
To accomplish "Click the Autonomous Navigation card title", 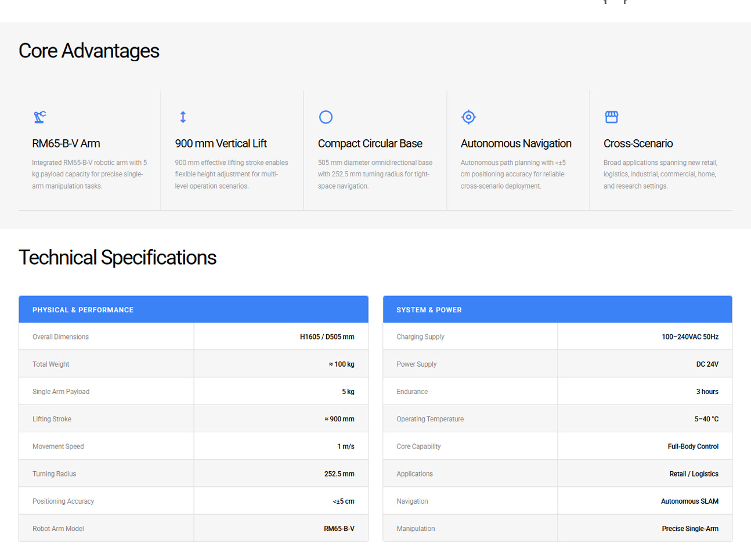I will click(x=516, y=143).
